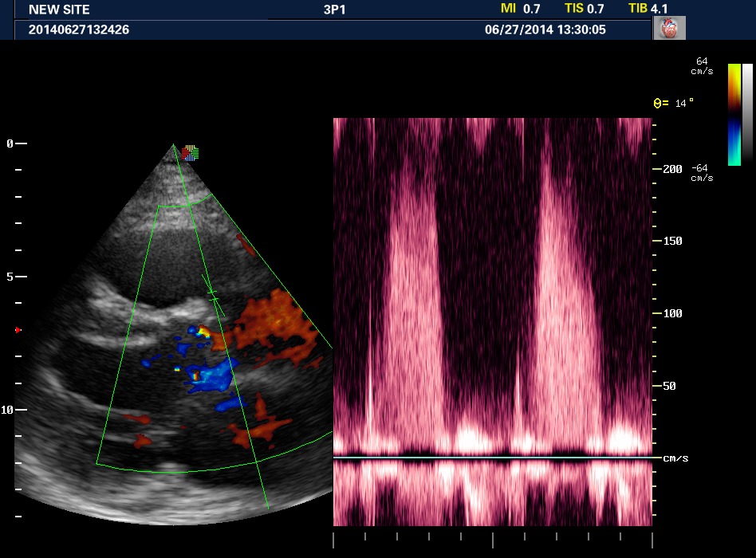
Task: Click the multicolored probe orientation marker
Action: [x=189, y=152]
